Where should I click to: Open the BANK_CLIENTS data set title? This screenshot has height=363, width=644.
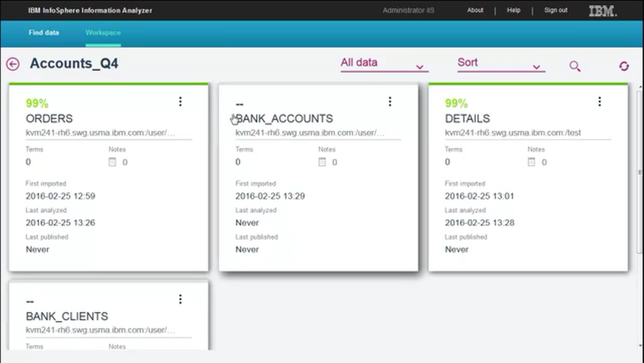pyautogui.click(x=67, y=316)
